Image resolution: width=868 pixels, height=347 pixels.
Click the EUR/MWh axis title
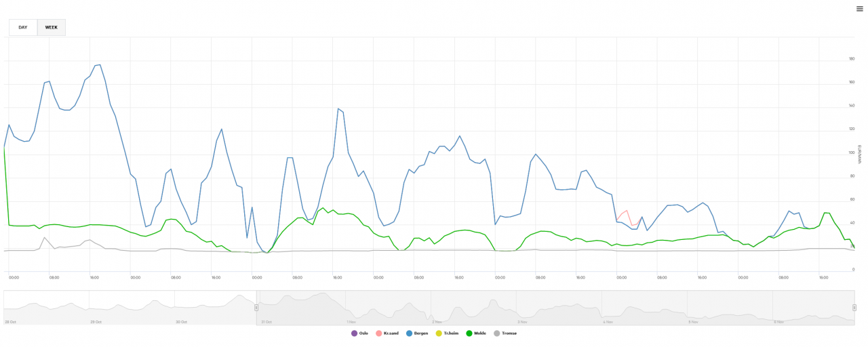point(859,155)
